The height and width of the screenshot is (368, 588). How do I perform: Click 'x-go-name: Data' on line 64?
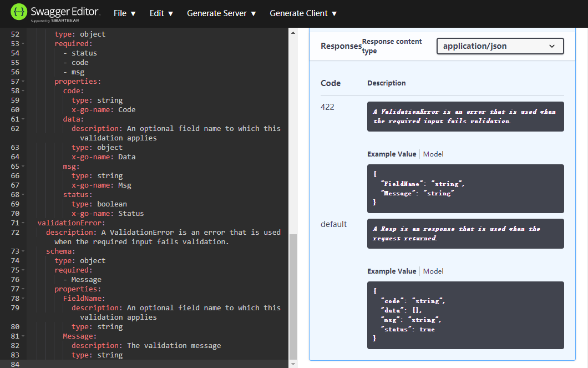[x=104, y=157]
